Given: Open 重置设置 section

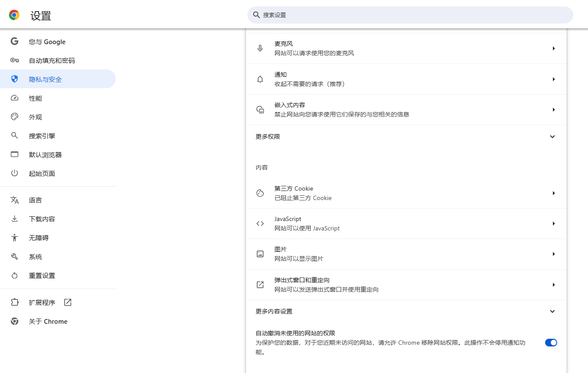Looking at the screenshot, I should 58,275.
